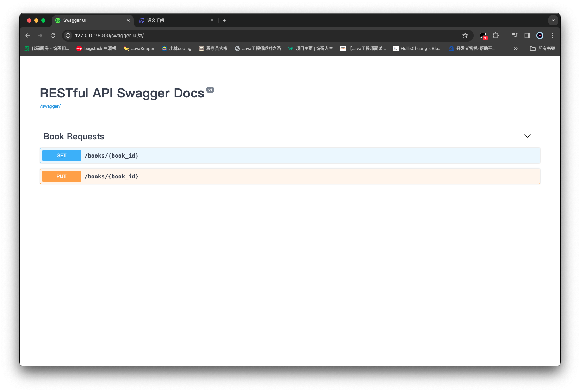Open the Java工程师成神之路 bookmark

tap(258, 49)
